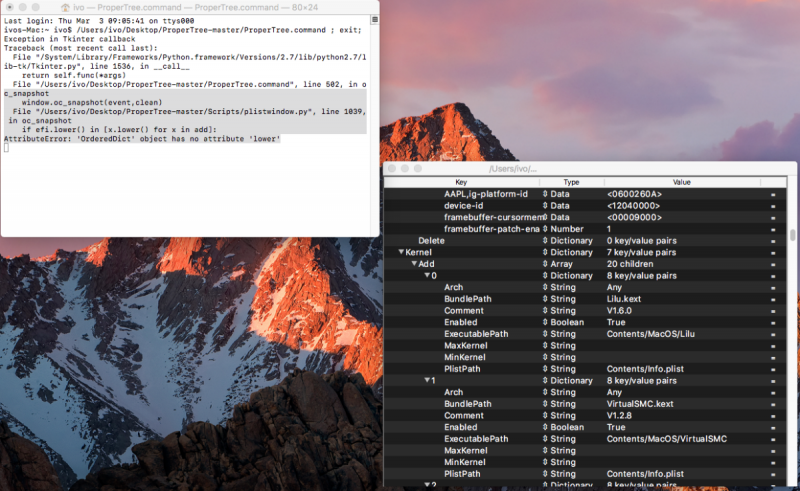Click the drag handle on AAPL,ig-platform-id row

773,193
